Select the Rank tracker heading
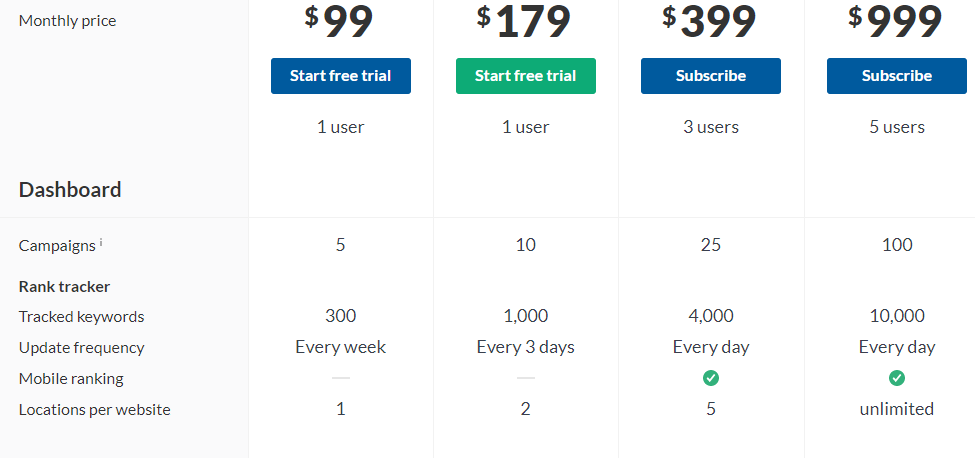The image size is (975, 458). pyautogui.click(x=64, y=286)
